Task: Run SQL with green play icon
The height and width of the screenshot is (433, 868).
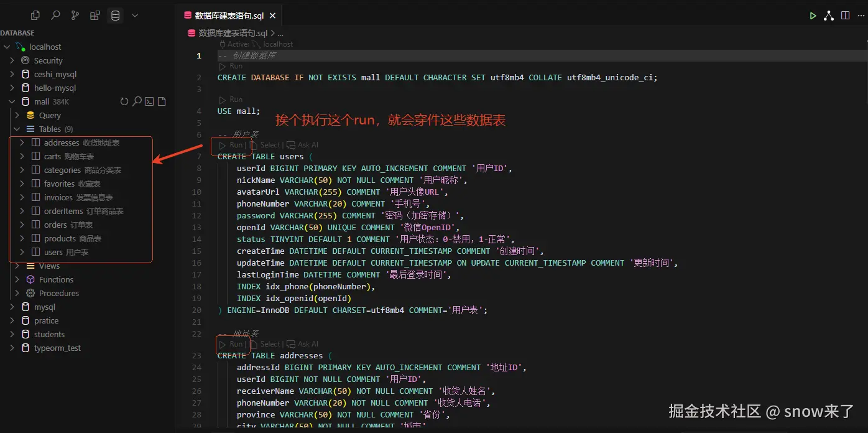Action: point(813,16)
